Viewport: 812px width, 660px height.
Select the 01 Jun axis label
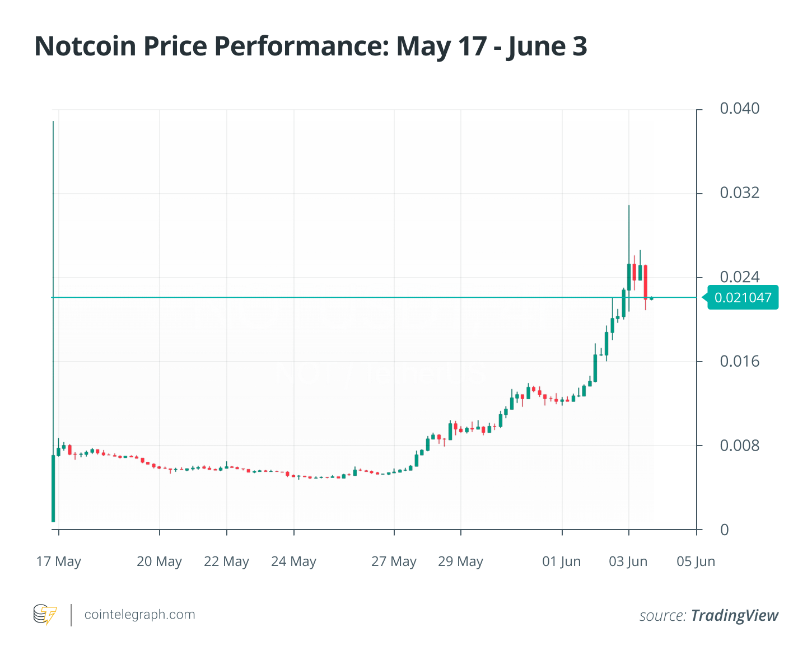pos(562,561)
